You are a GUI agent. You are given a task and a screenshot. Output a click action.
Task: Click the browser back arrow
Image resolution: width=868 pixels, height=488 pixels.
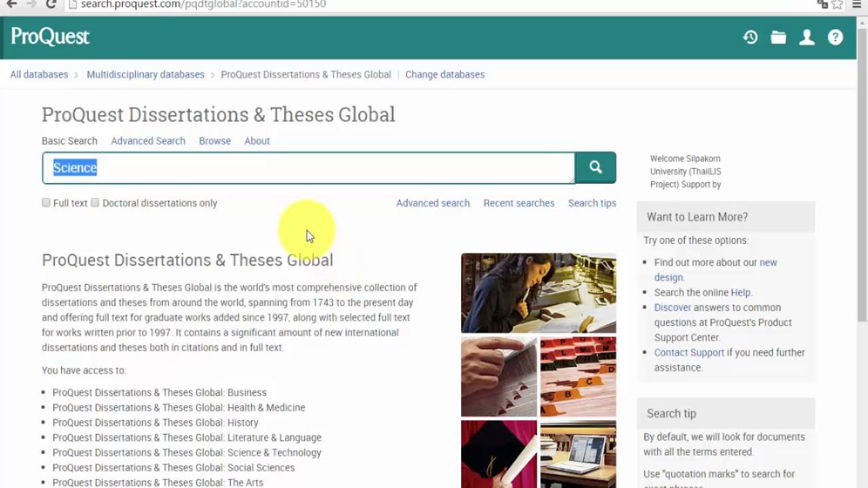12,4
